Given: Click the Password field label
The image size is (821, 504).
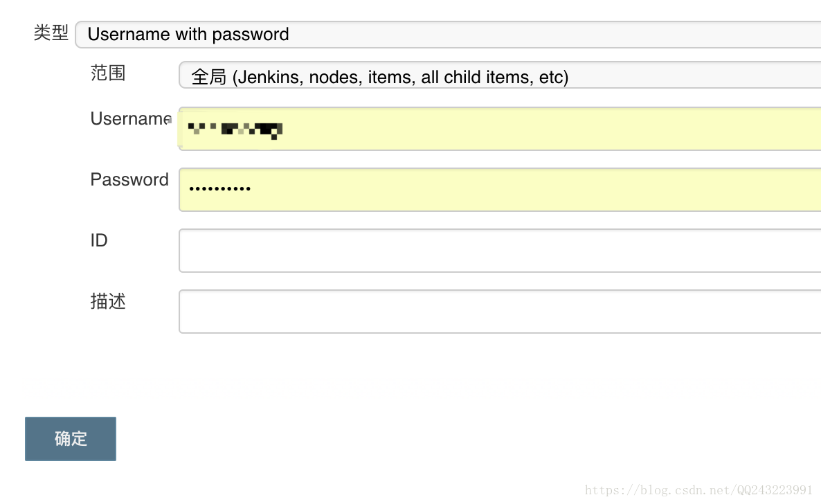Looking at the screenshot, I should (x=129, y=180).
